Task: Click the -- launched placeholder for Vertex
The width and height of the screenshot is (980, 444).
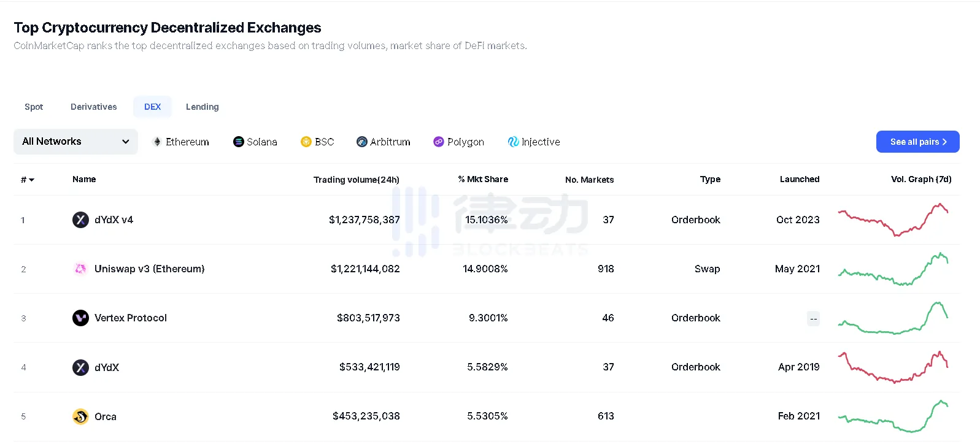Action: tap(814, 318)
